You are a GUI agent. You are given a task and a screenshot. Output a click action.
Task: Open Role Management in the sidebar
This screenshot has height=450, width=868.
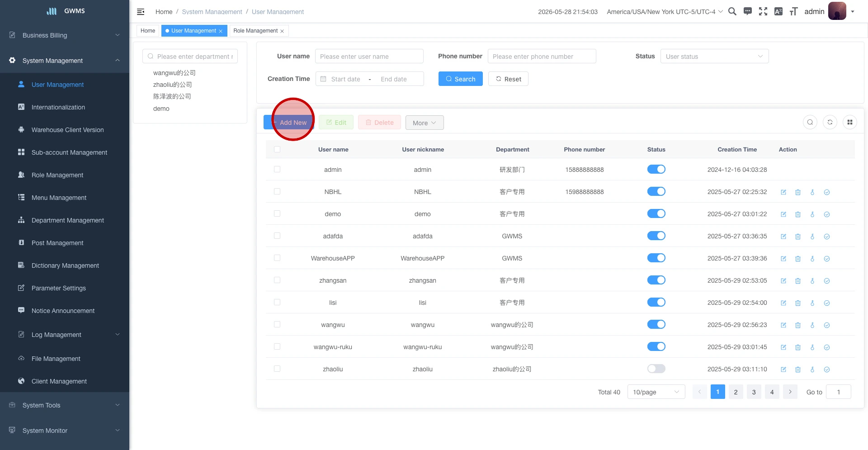[x=65, y=175]
